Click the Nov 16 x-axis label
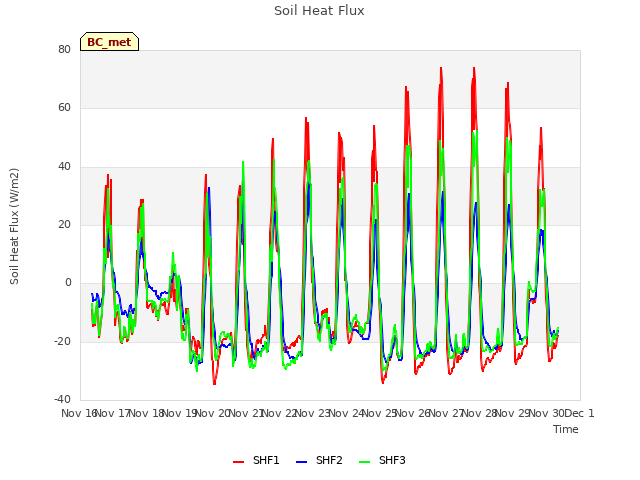The image size is (640, 480). [79, 413]
